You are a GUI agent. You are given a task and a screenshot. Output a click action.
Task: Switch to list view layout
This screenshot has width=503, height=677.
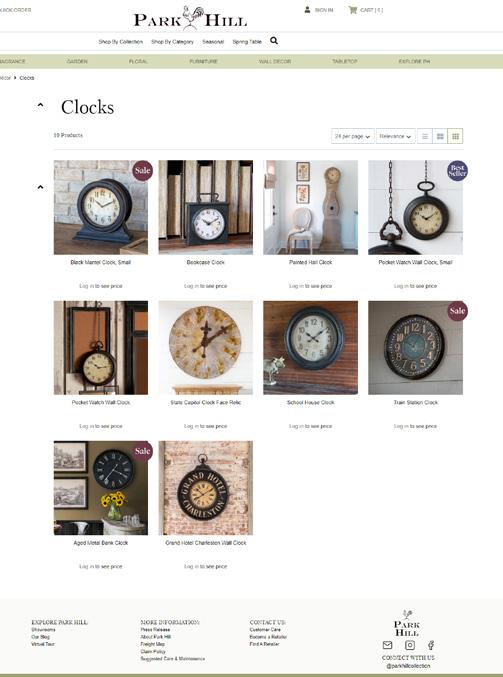pos(425,136)
